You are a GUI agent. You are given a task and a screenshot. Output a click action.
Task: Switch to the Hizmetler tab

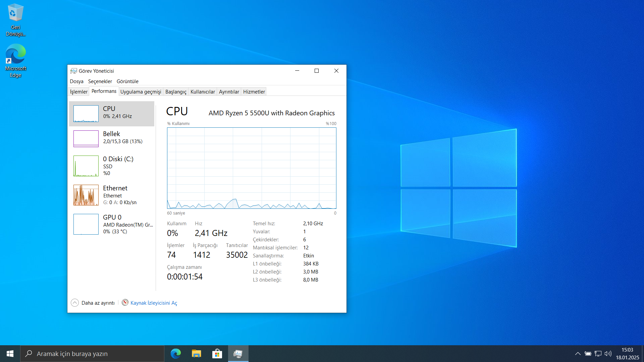click(254, 92)
